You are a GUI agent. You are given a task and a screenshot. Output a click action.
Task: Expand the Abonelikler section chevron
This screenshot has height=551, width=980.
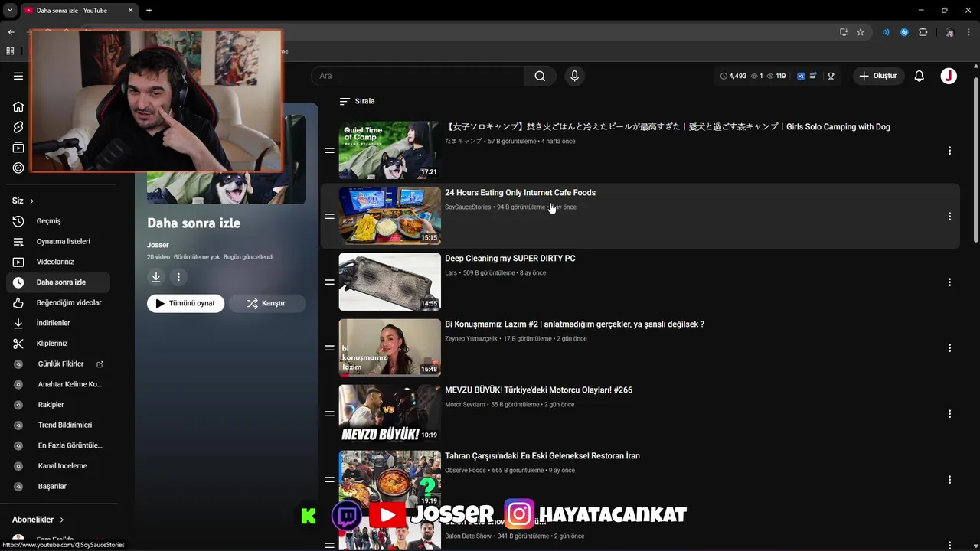point(61,520)
